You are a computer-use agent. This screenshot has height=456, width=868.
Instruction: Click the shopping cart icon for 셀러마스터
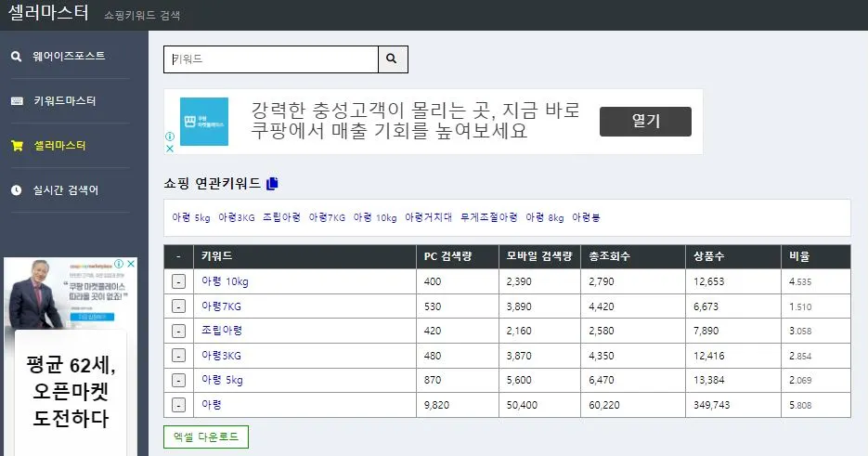17,146
